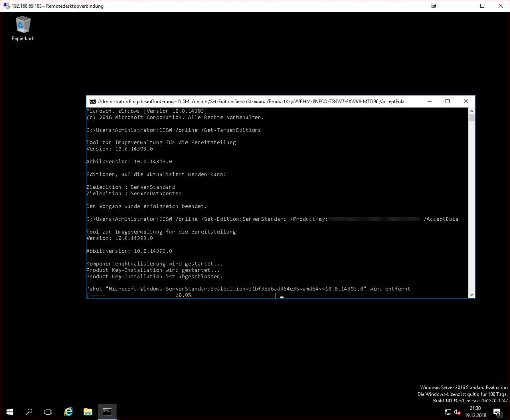This screenshot has height=420, width=510.
Task: Click the Windows Start button
Action: [x=10, y=412]
